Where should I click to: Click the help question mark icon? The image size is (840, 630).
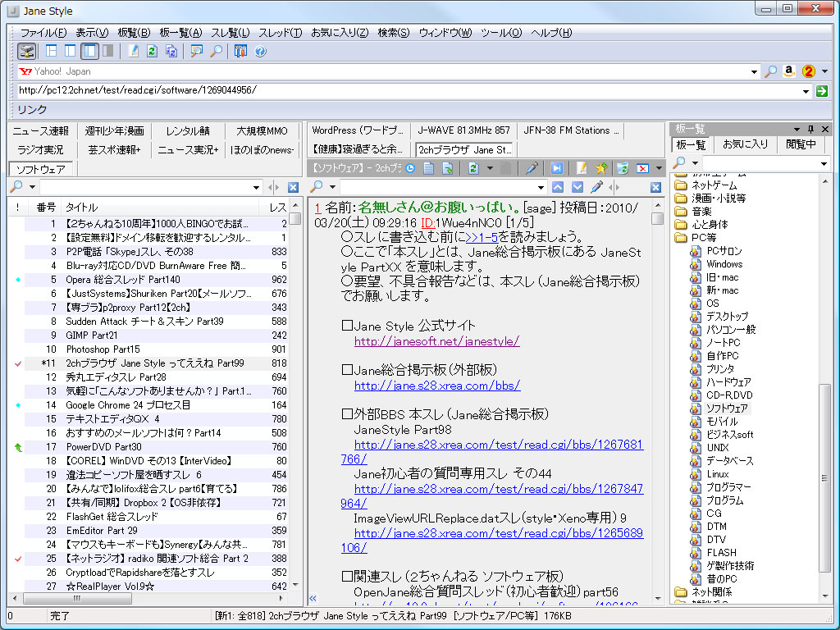261,51
